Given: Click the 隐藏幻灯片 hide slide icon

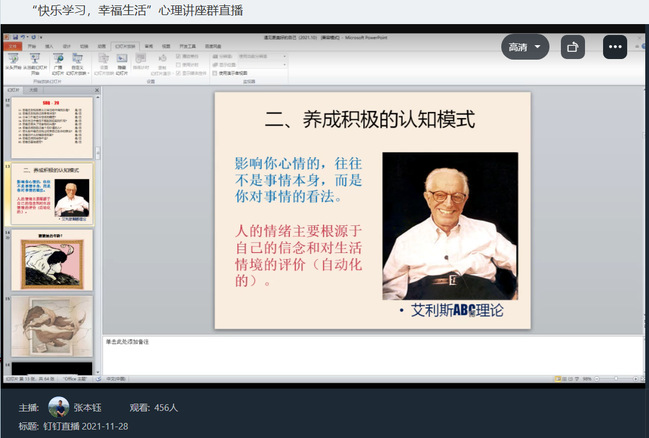Looking at the screenshot, I should [122, 62].
